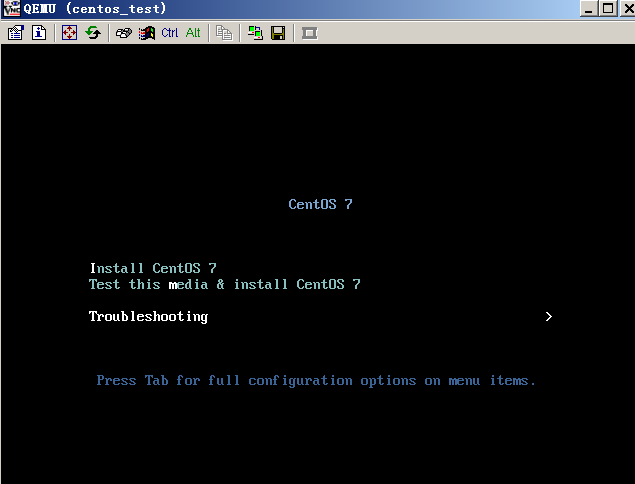Show connection info from toolbar

point(39,33)
